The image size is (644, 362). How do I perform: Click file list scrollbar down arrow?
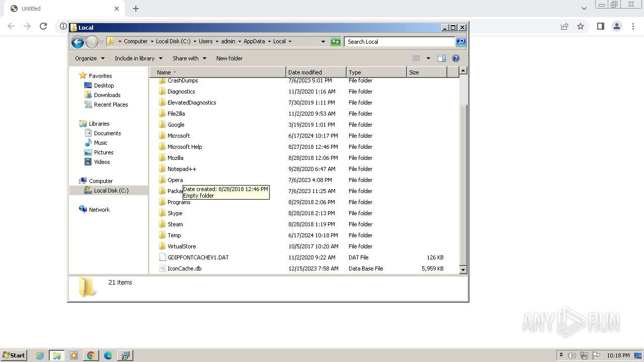[x=463, y=269]
